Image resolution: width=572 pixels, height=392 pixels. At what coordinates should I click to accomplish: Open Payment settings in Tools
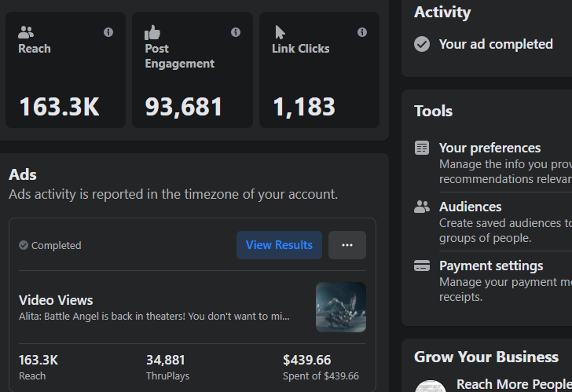491,266
